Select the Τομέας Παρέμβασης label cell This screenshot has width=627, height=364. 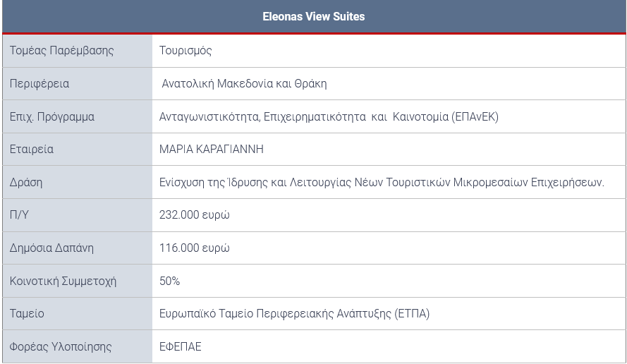pyautogui.click(x=78, y=51)
